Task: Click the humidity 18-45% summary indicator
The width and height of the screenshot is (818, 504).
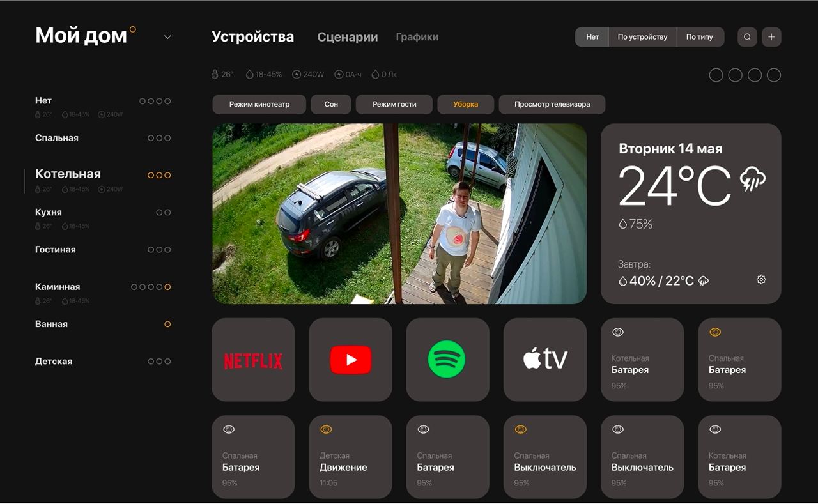Action: [x=264, y=74]
